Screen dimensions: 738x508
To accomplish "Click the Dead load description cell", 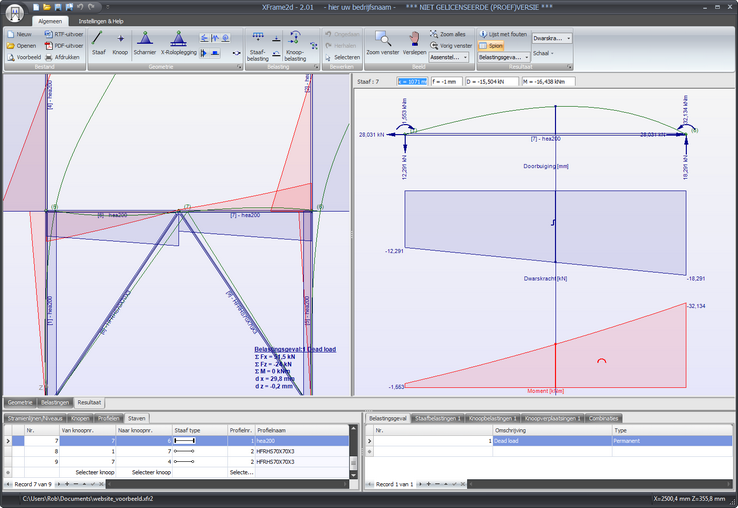I will coord(553,441).
